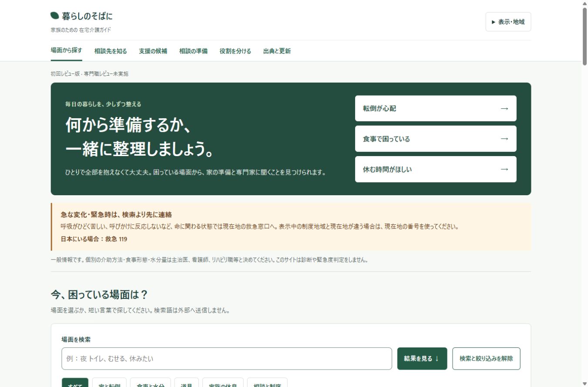Click the green leaf logo icon

[x=55, y=16]
